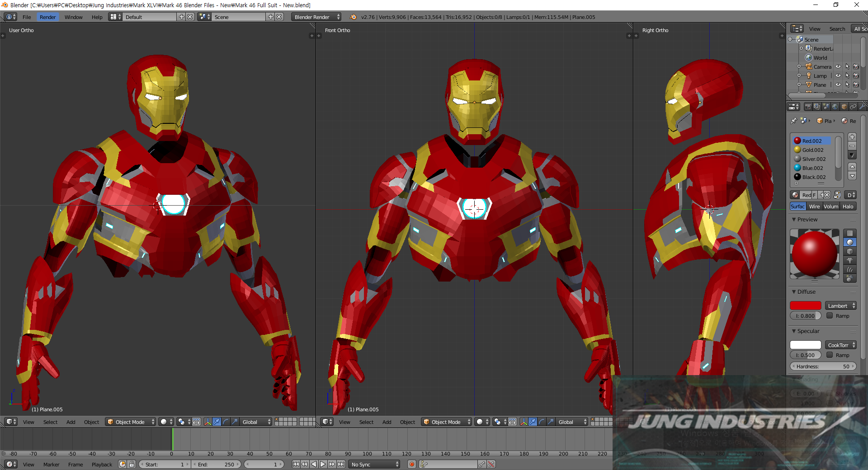
Task: Set preview shape to flat plane
Action: pyautogui.click(x=850, y=233)
